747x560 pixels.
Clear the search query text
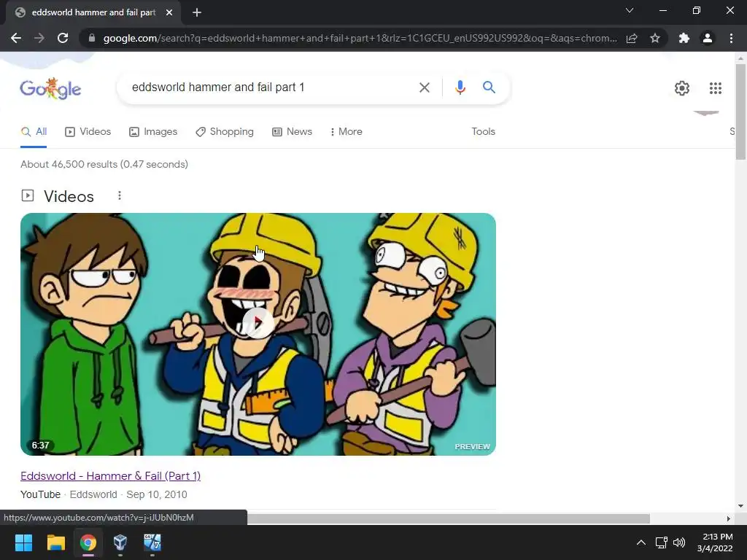click(x=424, y=87)
